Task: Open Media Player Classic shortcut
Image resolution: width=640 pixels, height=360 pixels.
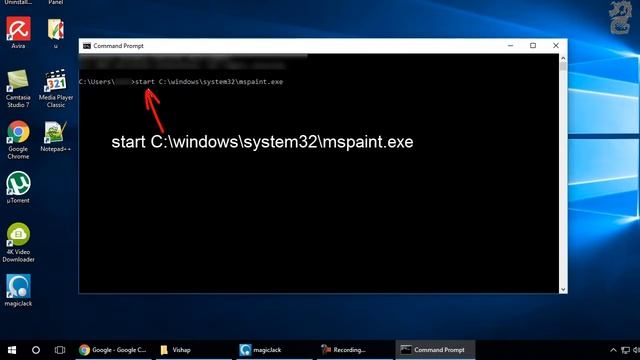Action: [x=56, y=89]
